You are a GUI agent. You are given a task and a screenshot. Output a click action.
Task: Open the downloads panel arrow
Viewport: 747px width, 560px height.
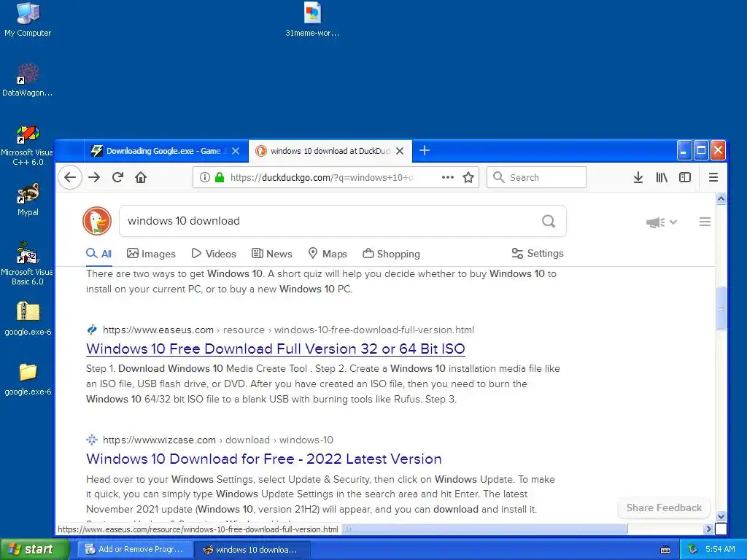pos(638,178)
